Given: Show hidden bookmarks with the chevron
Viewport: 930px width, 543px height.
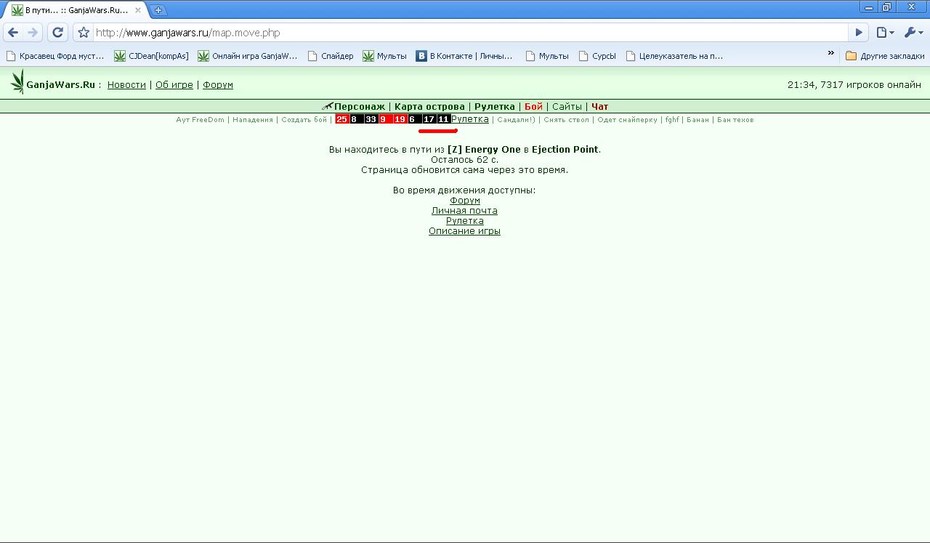Looking at the screenshot, I should coord(831,53).
